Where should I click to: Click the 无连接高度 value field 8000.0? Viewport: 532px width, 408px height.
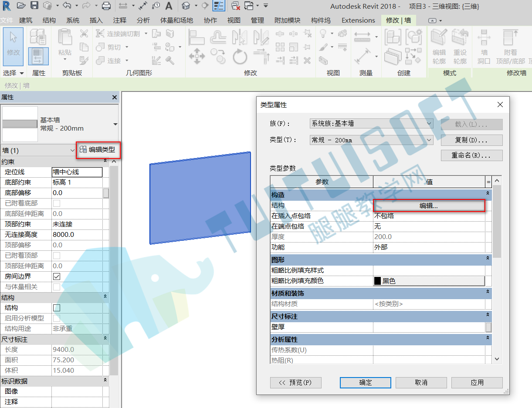pos(77,235)
